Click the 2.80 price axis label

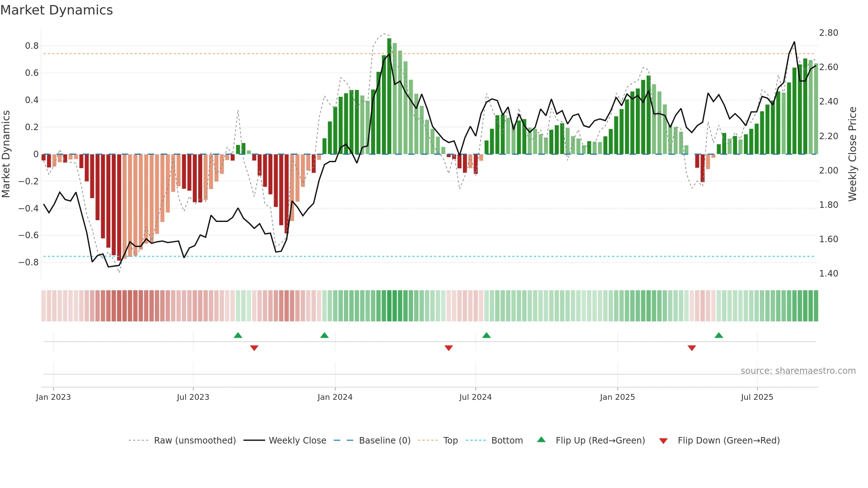[829, 33]
